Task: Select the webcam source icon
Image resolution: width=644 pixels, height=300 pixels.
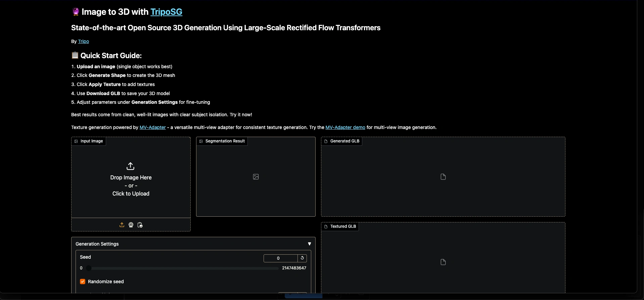Action: 131,225
